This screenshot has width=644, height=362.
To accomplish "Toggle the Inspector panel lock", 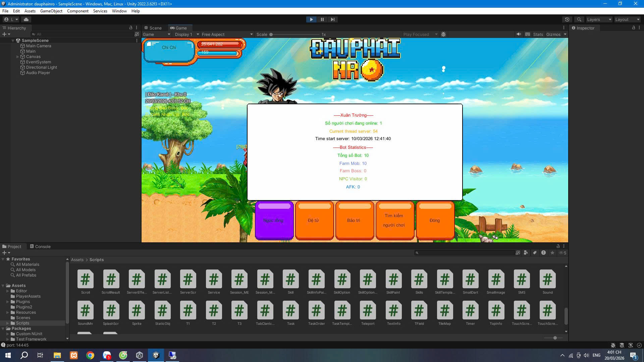I will coord(633,28).
